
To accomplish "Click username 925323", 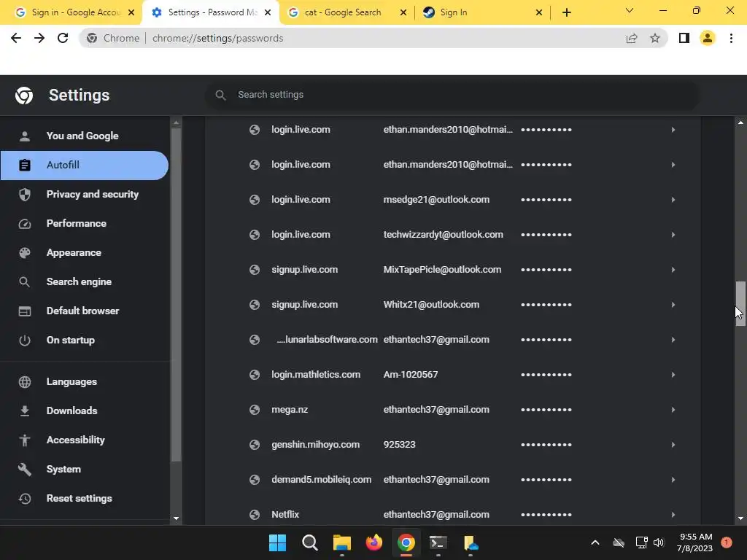I will pos(399,444).
